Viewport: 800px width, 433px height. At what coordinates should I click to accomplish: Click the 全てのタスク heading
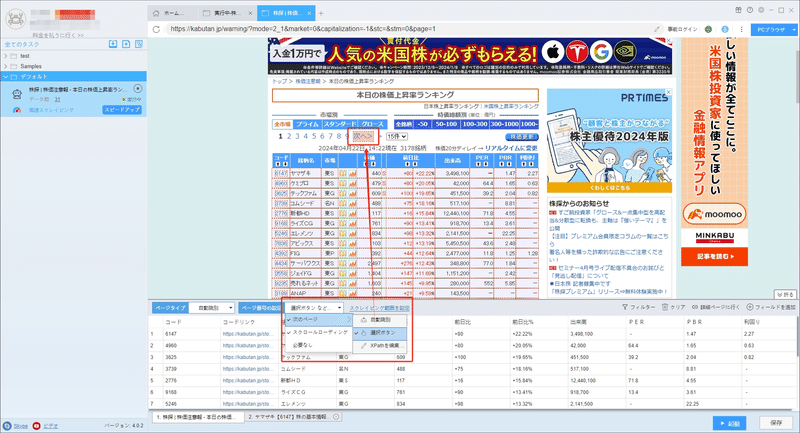[22, 44]
